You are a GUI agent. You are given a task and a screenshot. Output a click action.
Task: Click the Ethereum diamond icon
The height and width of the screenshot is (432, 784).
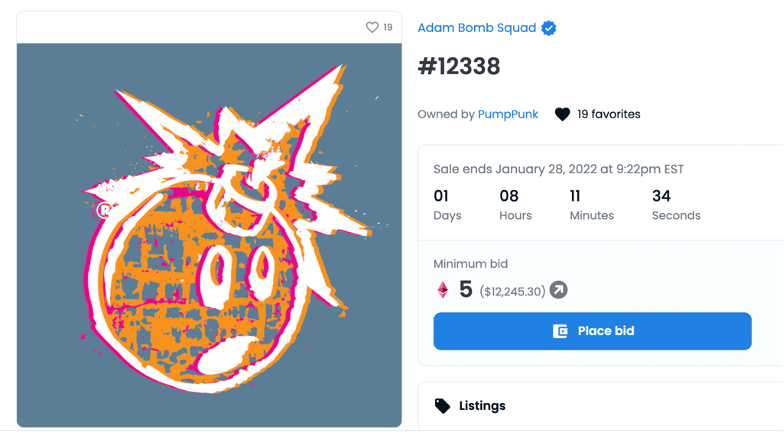click(x=443, y=290)
